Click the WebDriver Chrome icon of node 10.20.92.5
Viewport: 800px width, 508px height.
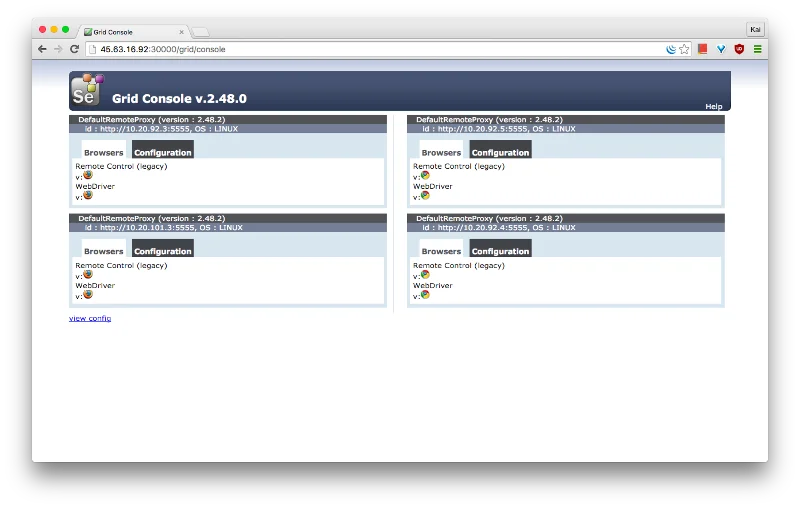[426, 195]
